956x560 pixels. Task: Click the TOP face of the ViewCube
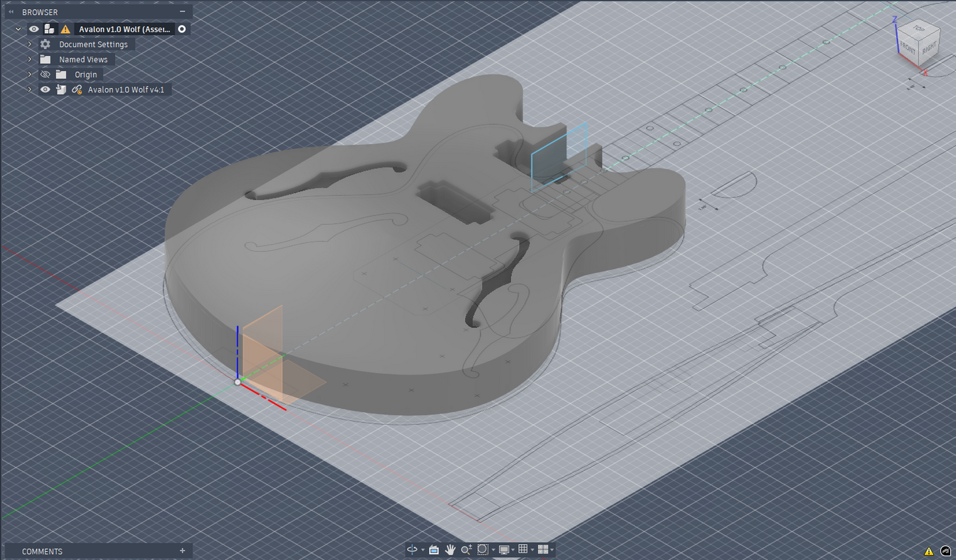tap(918, 30)
